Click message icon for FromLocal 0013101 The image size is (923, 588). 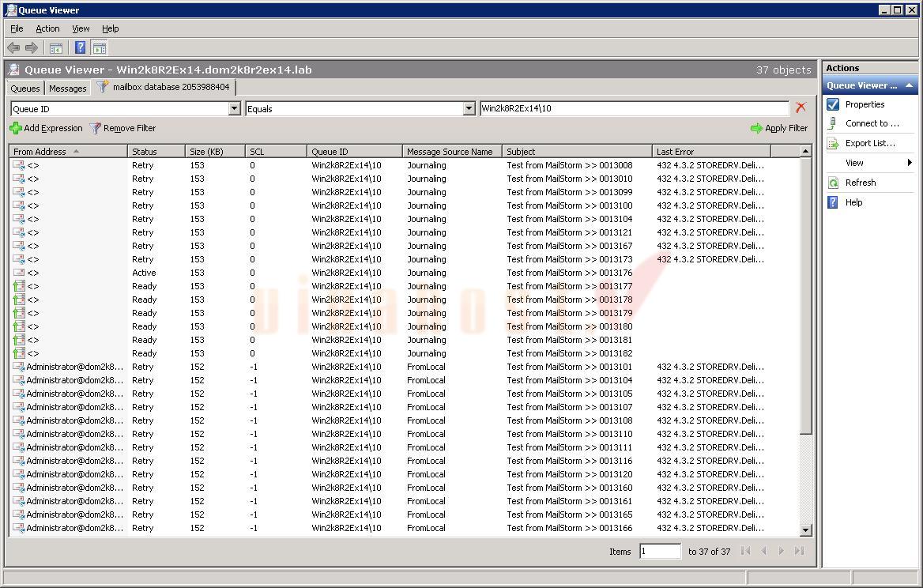19,367
